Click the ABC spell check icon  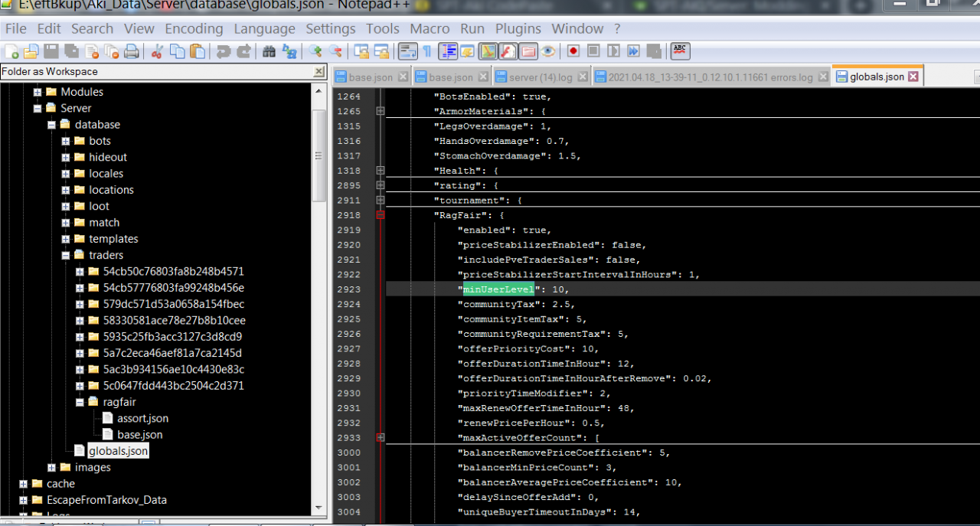coord(680,52)
